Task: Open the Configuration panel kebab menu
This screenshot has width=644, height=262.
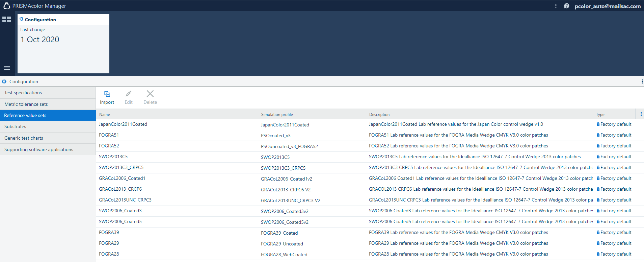Action: pyautogui.click(x=642, y=81)
